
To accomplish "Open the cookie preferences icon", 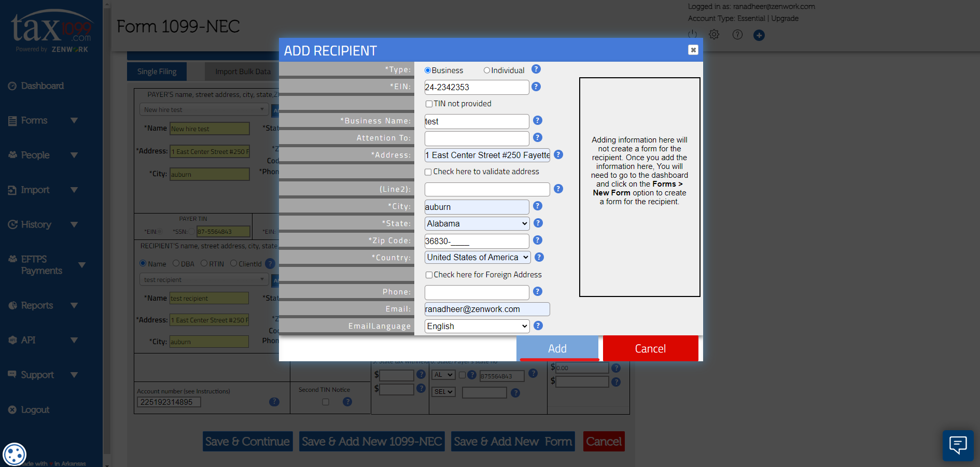I will click(15, 455).
